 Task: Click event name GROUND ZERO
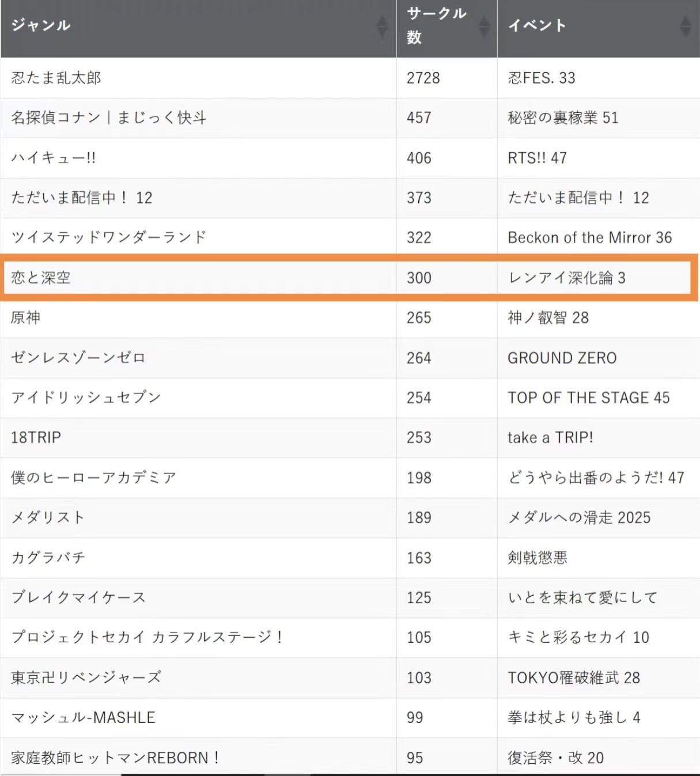tap(562, 358)
